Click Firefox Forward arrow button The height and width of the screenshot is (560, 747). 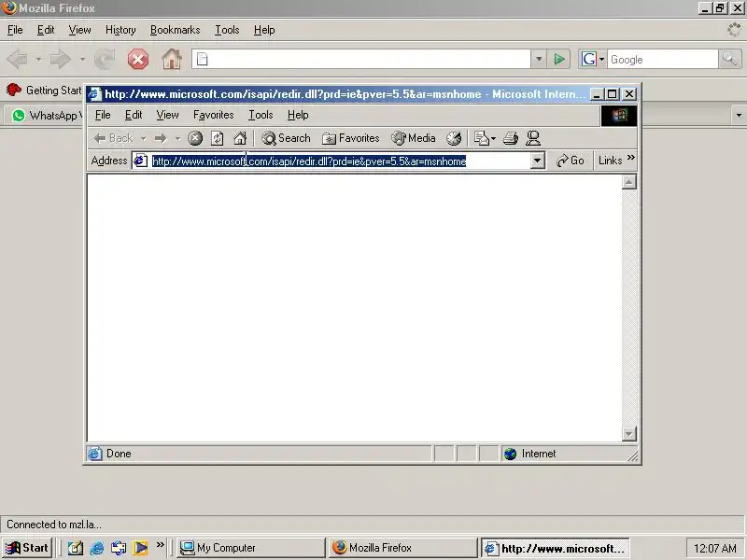(x=61, y=60)
